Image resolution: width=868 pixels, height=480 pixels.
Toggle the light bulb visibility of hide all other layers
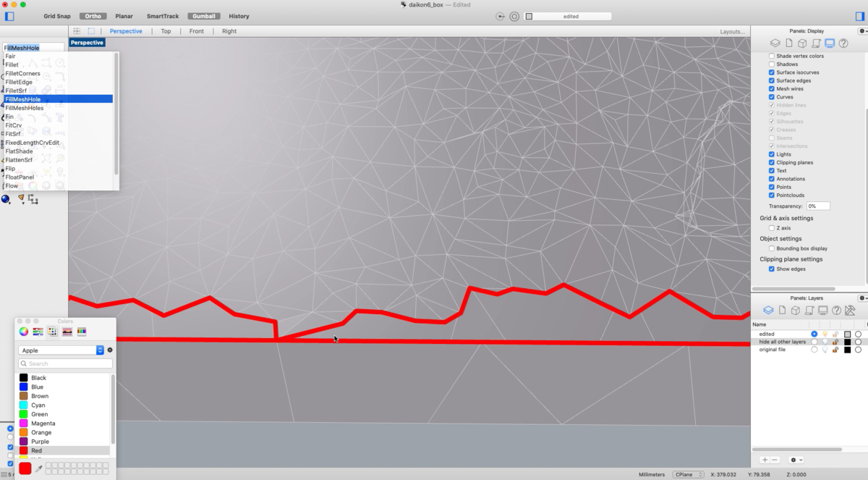tap(825, 342)
